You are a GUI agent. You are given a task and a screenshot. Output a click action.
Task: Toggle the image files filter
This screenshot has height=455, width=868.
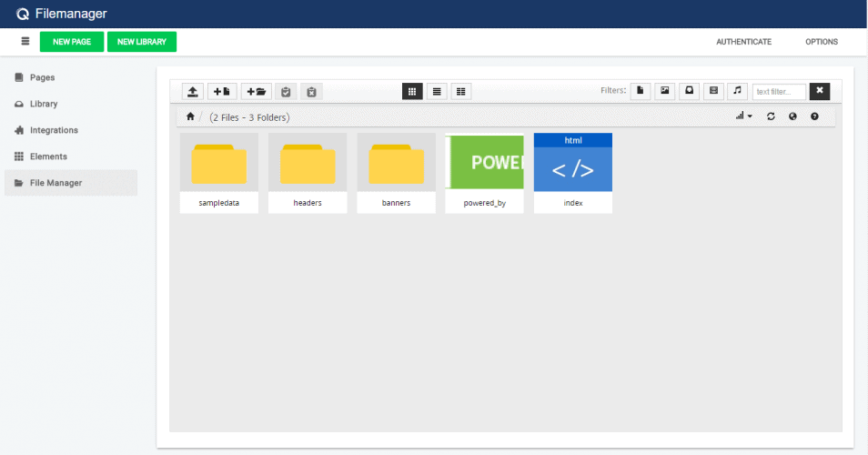tap(665, 91)
